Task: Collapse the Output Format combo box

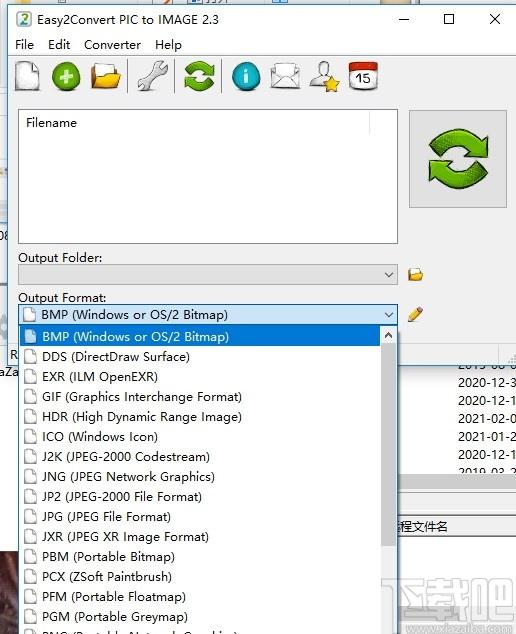Action: point(389,315)
